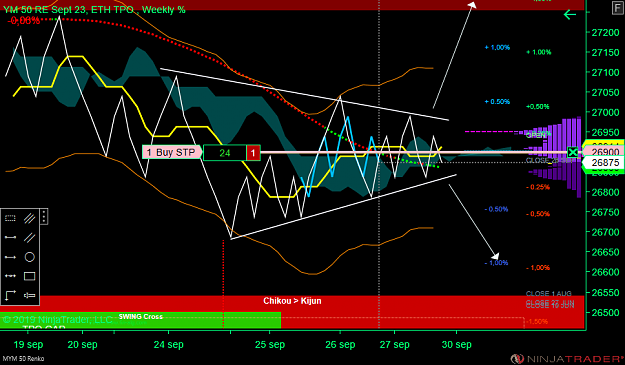Click the 27100 price axis label
Viewport: 625px width, 365px height.
(x=605, y=73)
